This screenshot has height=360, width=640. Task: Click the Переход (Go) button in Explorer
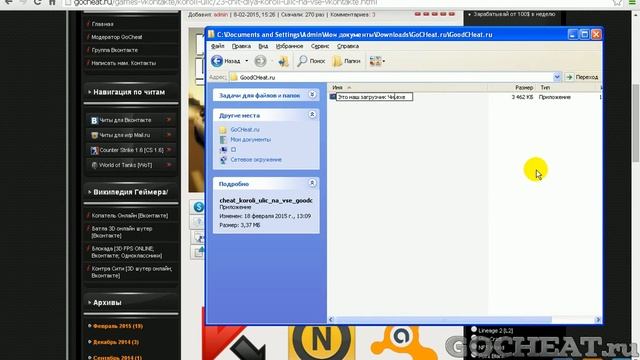pyautogui.click(x=582, y=77)
